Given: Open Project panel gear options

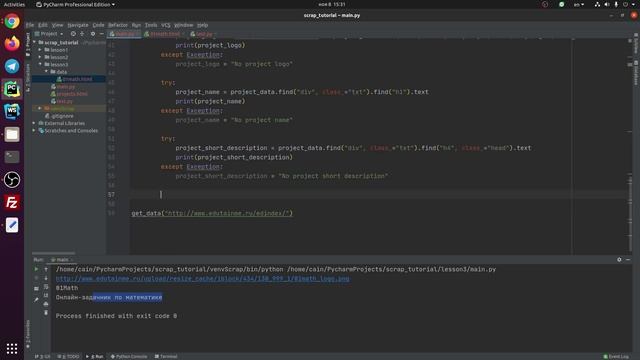Looking at the screenshot, I should 93,34.
